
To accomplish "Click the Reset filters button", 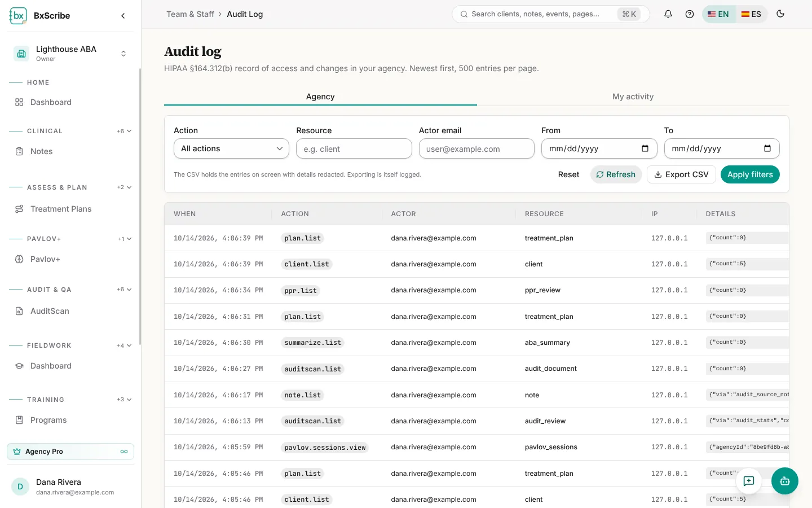I will coord(568,174).
